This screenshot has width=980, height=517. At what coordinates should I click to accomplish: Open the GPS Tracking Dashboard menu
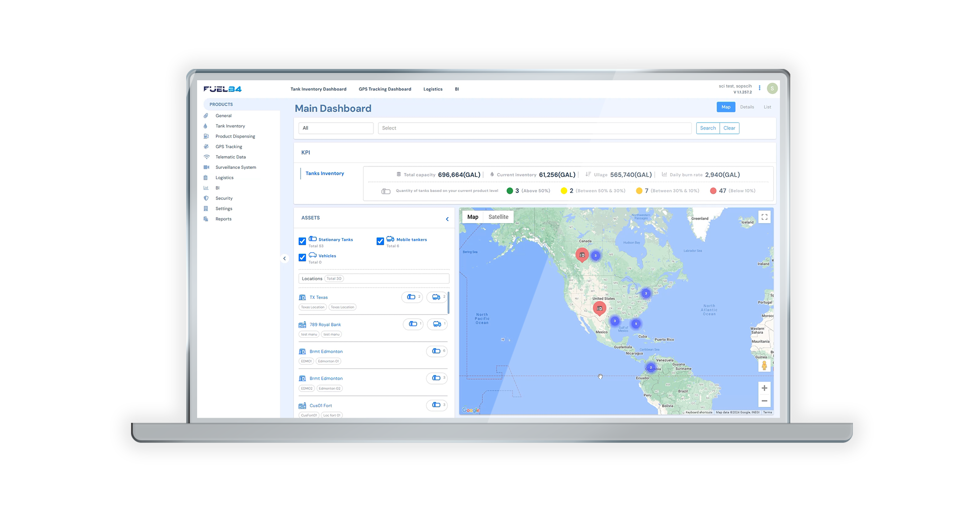click(384, 89)
